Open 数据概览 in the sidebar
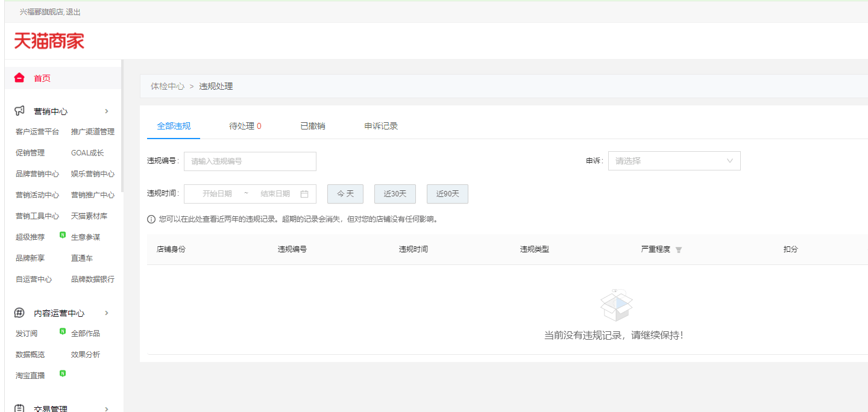The height and width of the screenshot is (412, 868). [x=30, y=355]
